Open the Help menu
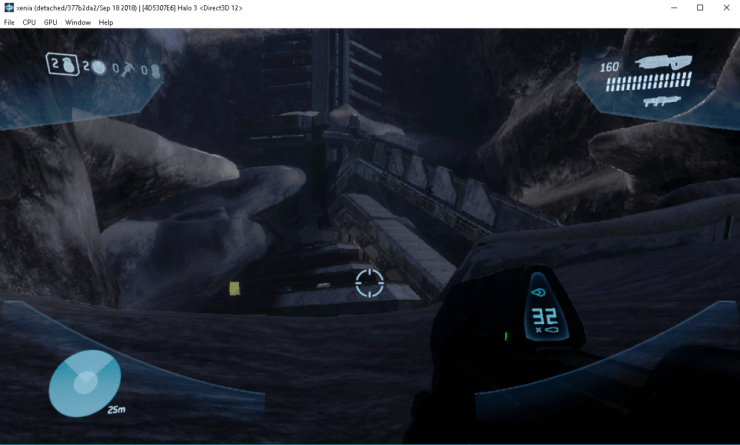Image resolution: width=740 pixels, height=445 pixels. coord(106,22)
